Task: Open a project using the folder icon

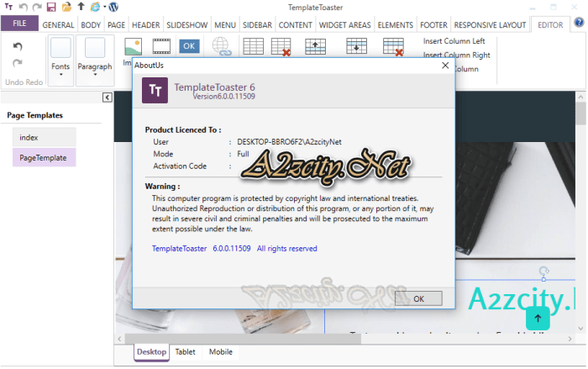Action: pyautogui.click(x=66, y=7)
